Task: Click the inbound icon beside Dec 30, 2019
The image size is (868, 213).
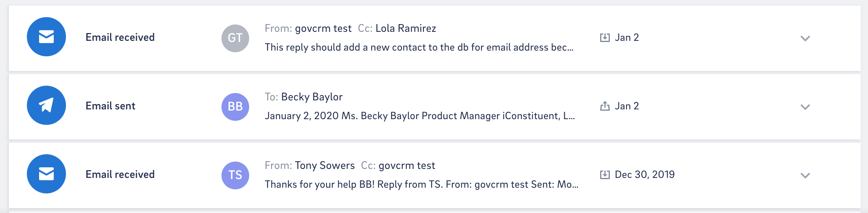Action: pos(605,175)
